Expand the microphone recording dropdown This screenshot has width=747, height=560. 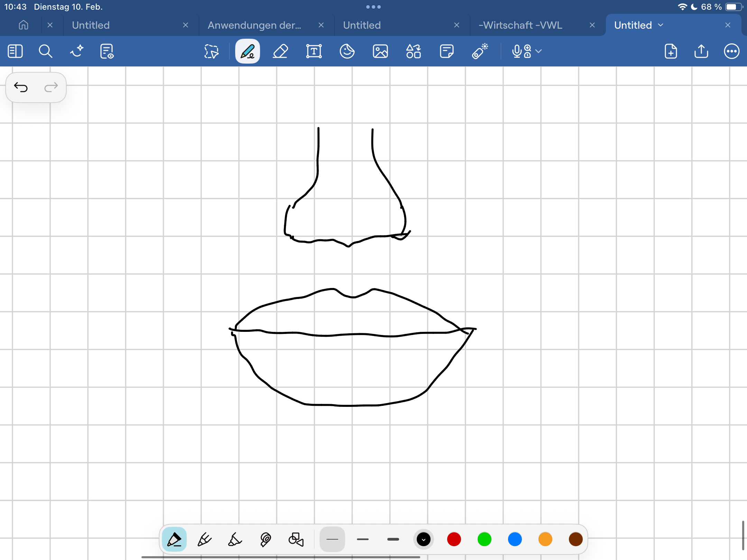click(538, 52)
